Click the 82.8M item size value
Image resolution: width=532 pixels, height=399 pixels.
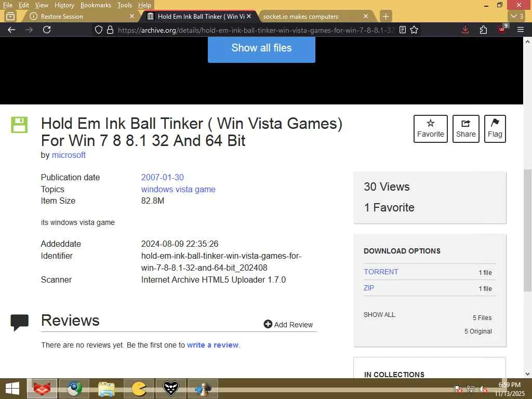[153, 201]
